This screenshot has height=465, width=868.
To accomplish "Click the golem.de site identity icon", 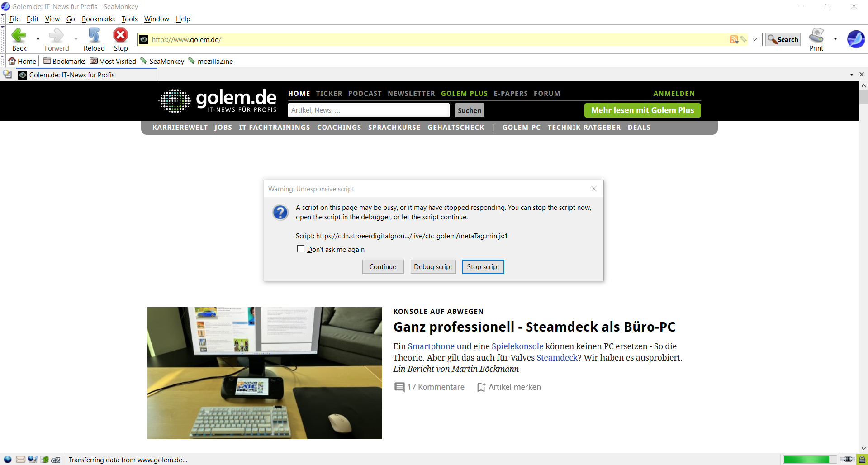I will click(x=143, y=39).
